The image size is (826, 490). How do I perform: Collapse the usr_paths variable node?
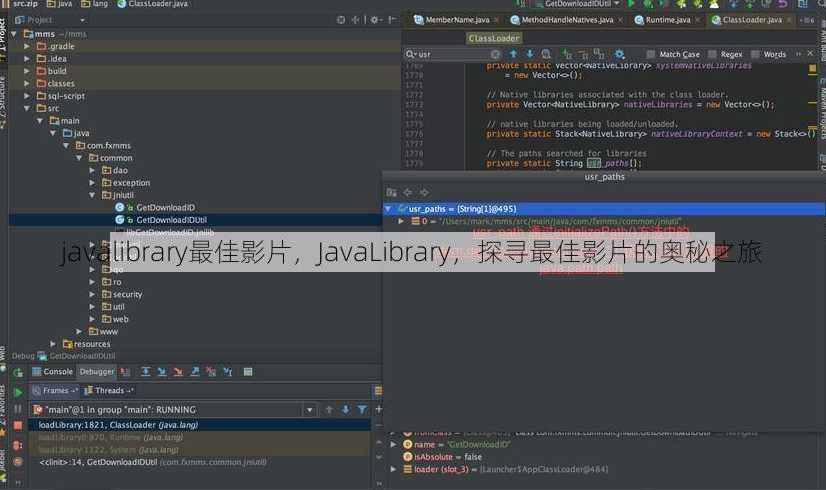click(388, 209)
